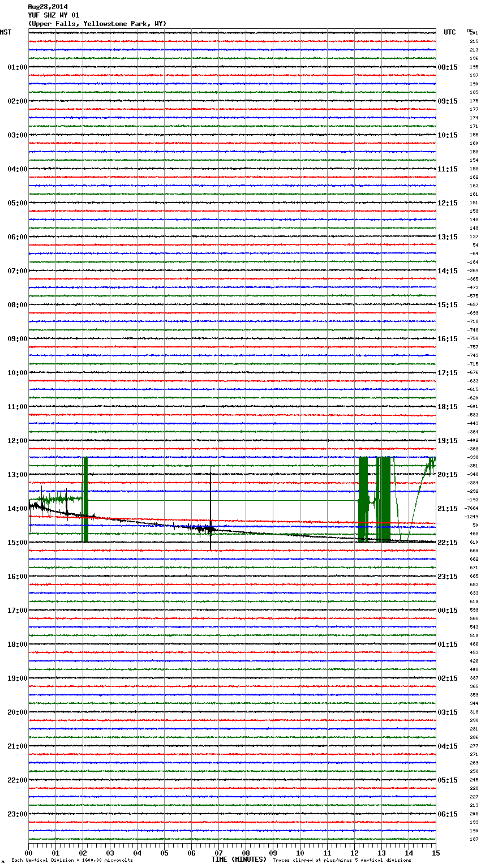481x868 pixels.
Task: Click the DC offset value -1249
Action: (x=471, y=517)
